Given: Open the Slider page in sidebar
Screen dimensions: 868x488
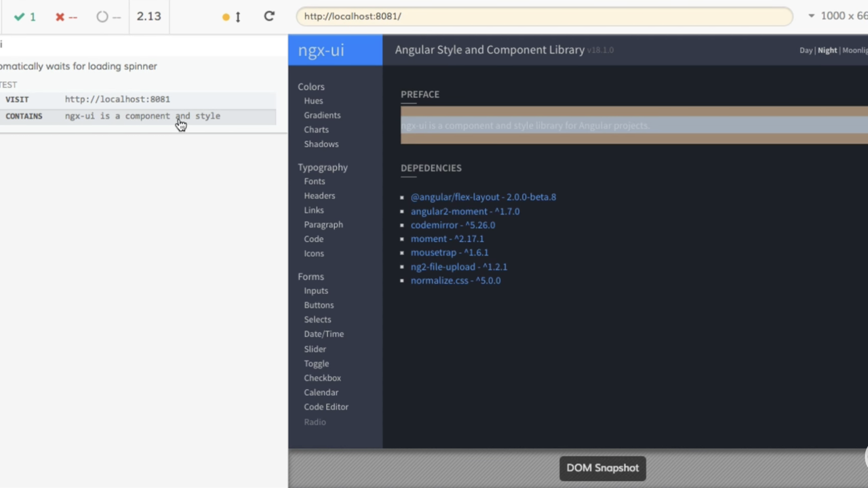Looking at the screenshot, I should 315,349.
